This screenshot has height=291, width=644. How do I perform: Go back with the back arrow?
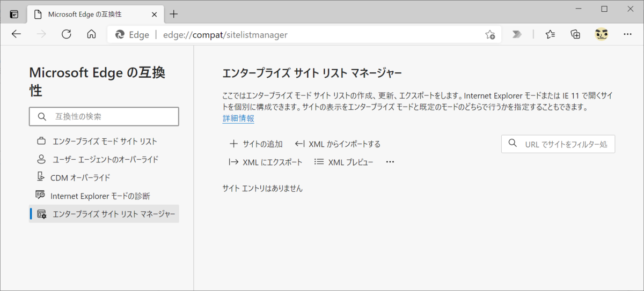(x=16, y=34)
